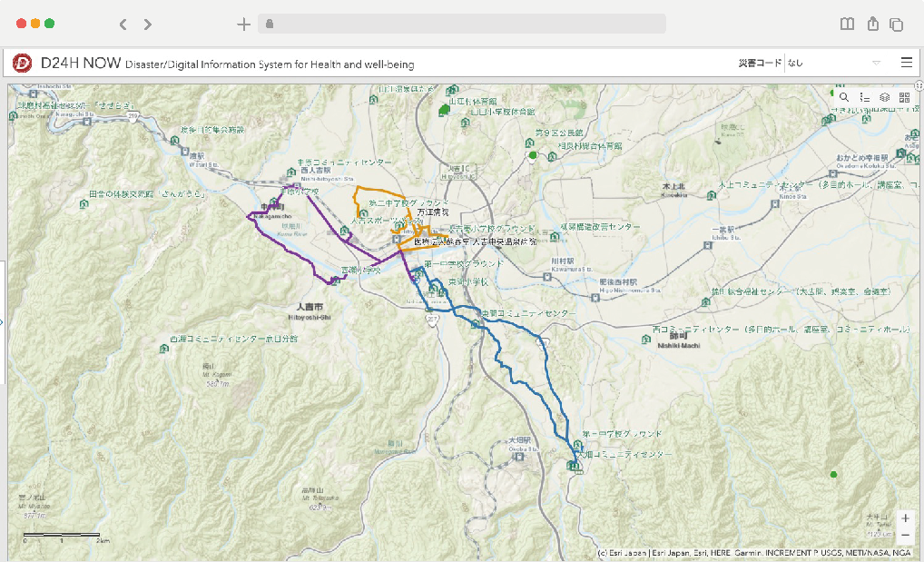The image size is (924, 562).
Task: Open the layer list tool
Action: tap(884, 97)
